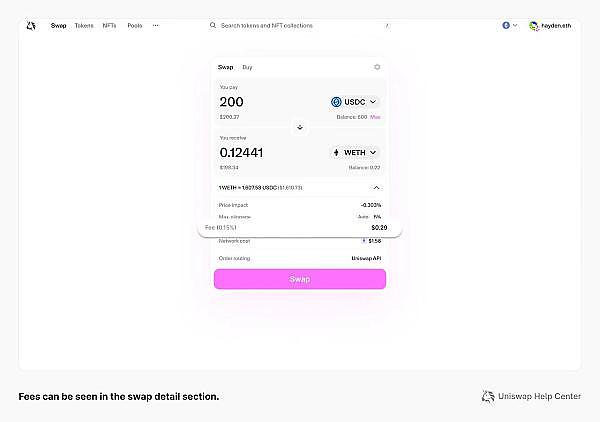Click the search magnifier icon
The width and height of the screenshot is (600, 422).
(x=213, y=25)
